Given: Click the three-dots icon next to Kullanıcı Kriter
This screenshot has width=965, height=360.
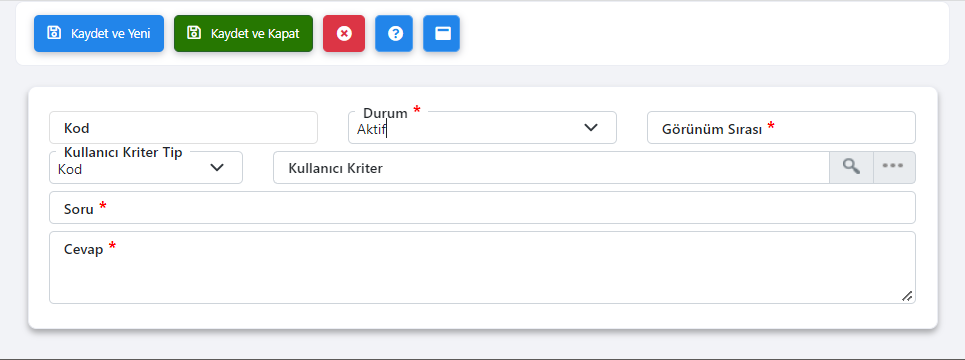Looking at the screenshot, I should [x=894, y=168].
